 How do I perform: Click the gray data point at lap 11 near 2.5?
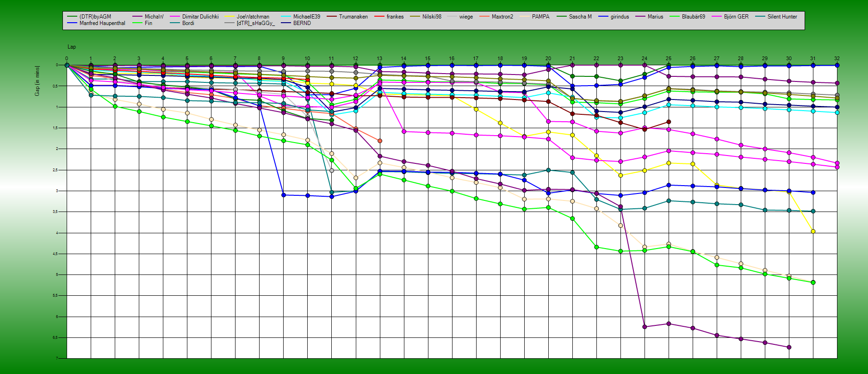tap(331, 171)
